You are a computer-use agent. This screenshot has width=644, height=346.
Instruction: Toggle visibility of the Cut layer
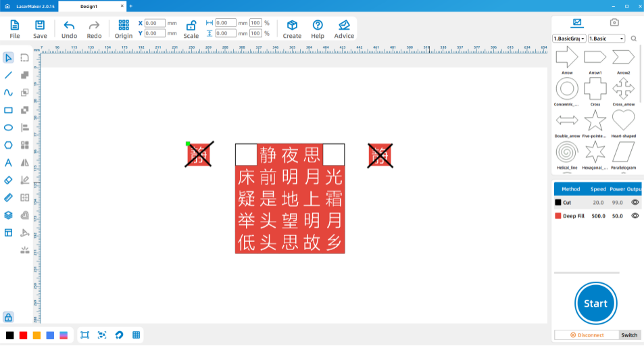[635, 202]
